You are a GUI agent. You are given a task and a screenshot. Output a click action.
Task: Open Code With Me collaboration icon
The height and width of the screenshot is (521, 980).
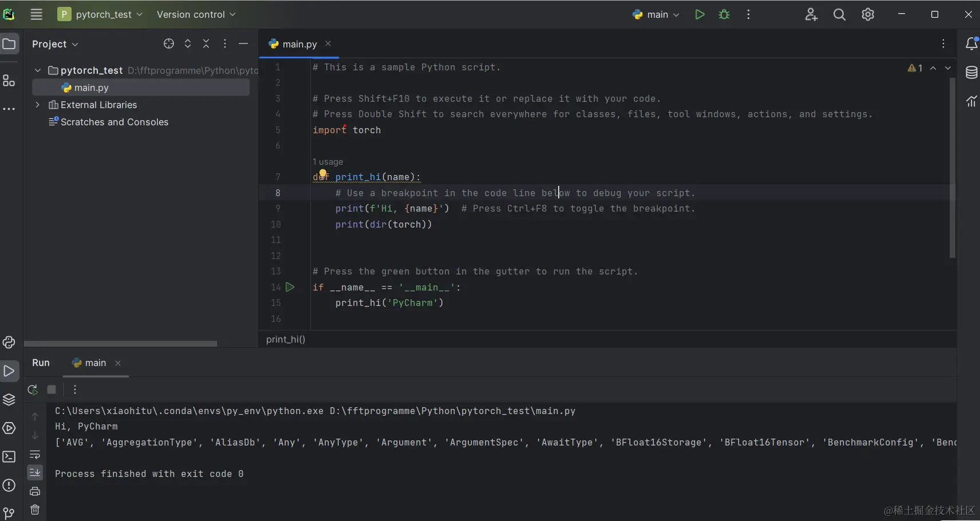[x=811, y=14]
